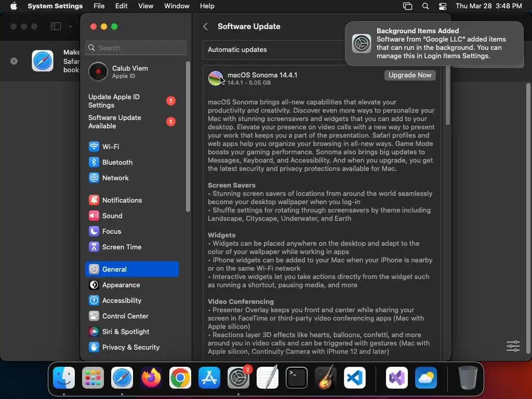Open Update Apple ID Settings
The height and width of the screenshot is (399, 532).
tap(131, 101)
